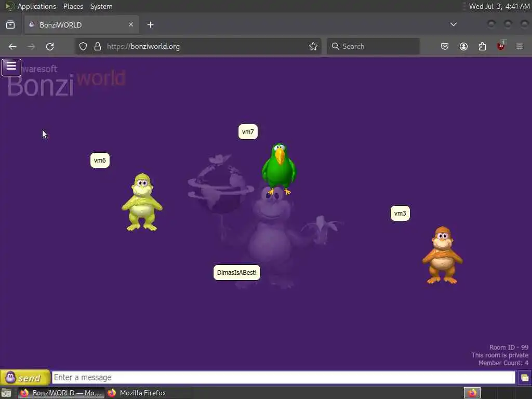Open the Applications menu
The image size is (532, 399).
click(37, 6)
